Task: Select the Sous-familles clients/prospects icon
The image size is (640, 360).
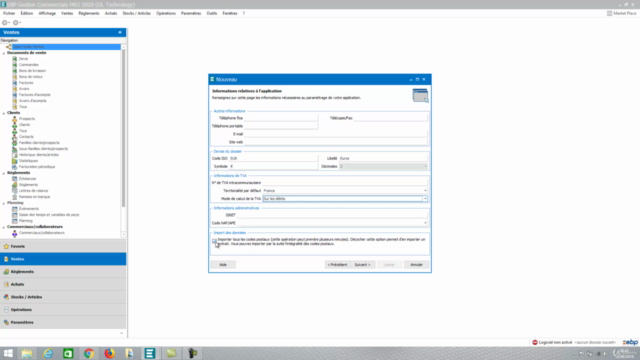Action: 15,149
